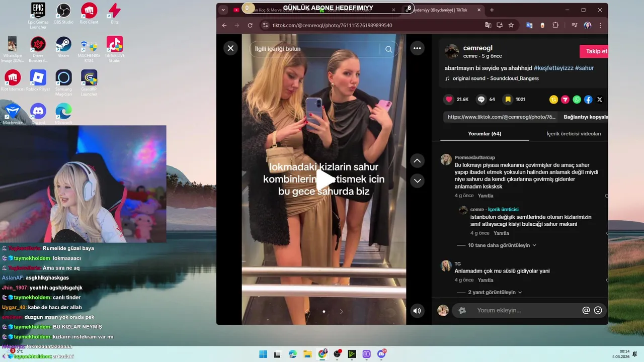644x362 pixels.
Task: Play the photo slideshow with center play button
Action: tap(326, 180)
